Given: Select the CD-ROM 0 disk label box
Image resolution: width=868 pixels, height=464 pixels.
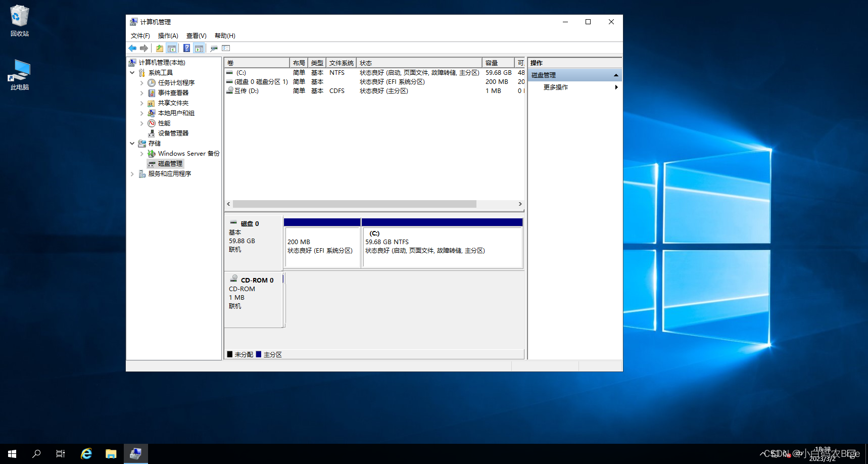Looking at the screenshot, I should click(254, 300).
